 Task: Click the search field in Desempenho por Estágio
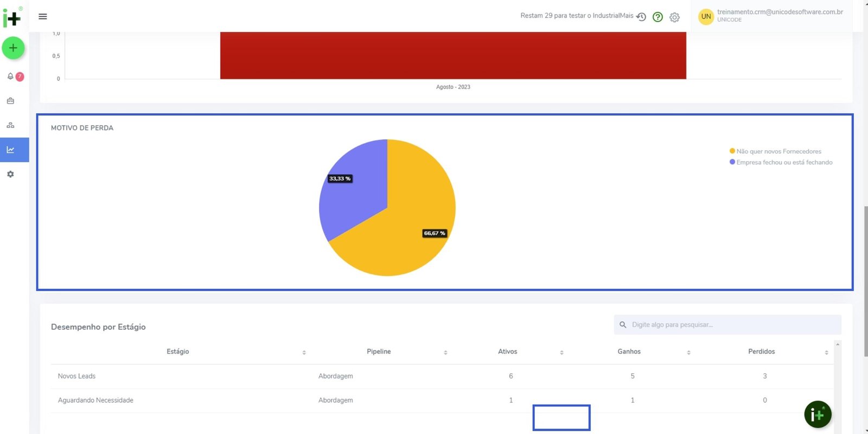(732, 324)
